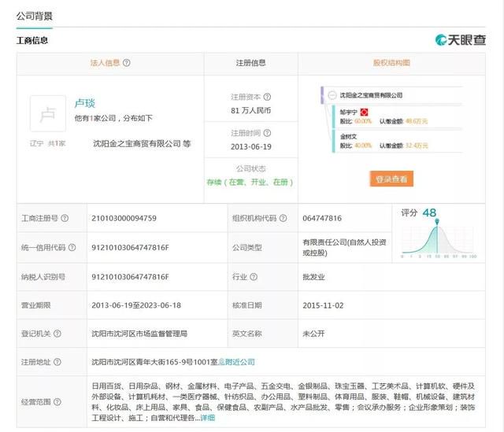Click help icon beside 统一信用代码

(72, 247)
